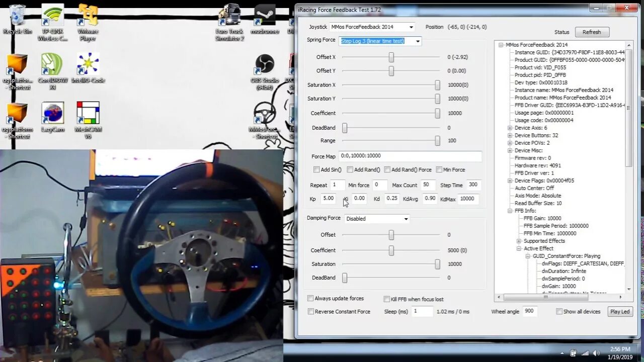The width and height of the screenshot is (644, 362).
Task: Check the Add Rand() Force option
Action: coord(387,169)
